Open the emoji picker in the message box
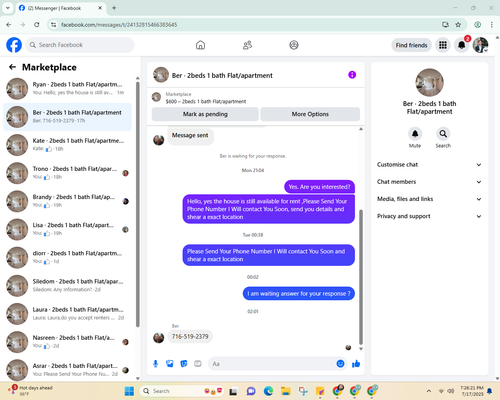The width and height of the screenshot is (500, 400). (340, 364)
